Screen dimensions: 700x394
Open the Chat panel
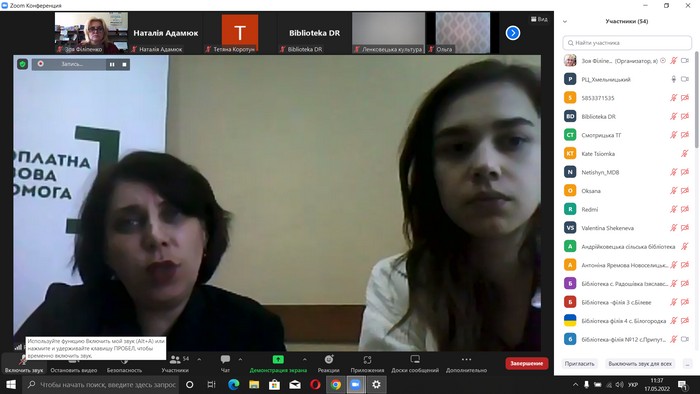[x=225, y=363]
